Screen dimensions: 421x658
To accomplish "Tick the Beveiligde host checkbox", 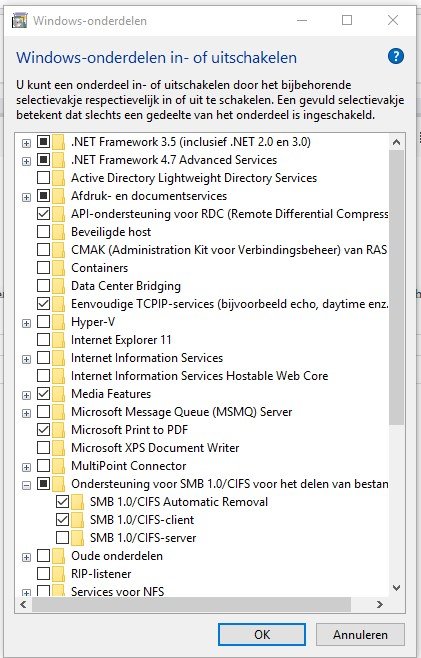I will point(44,232).
